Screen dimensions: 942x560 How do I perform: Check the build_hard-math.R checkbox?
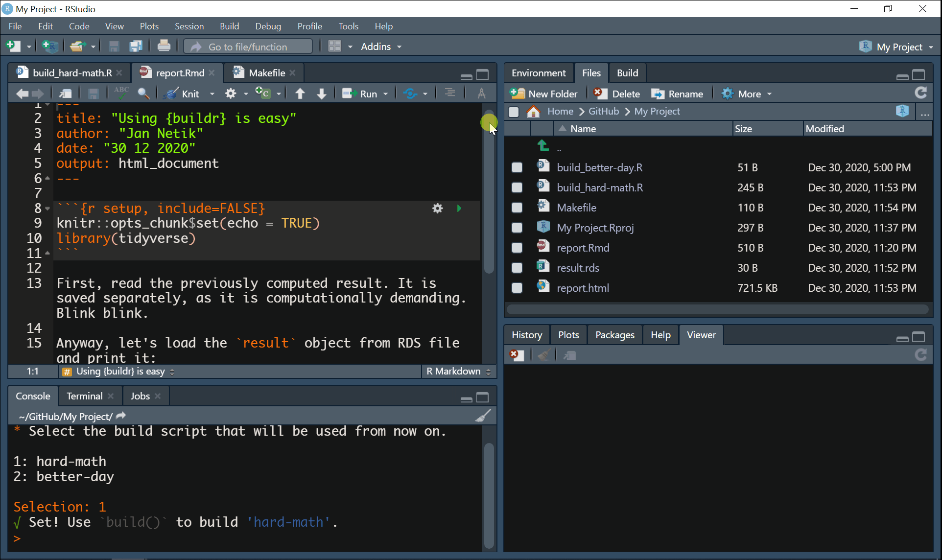517,187
